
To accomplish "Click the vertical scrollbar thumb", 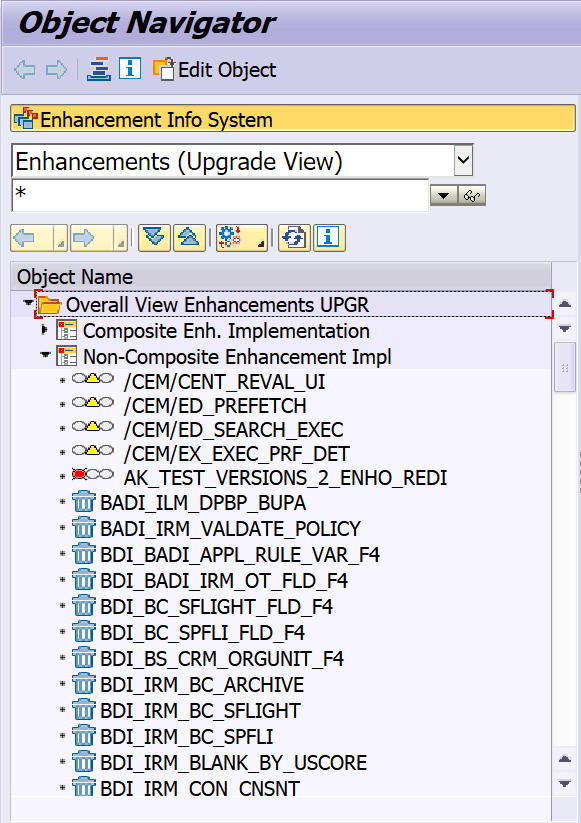I will 565,367.
